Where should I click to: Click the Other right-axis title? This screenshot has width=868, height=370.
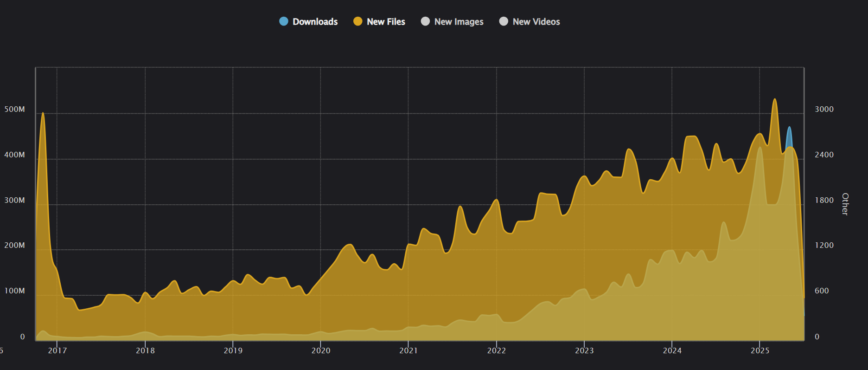click(845, 204)
